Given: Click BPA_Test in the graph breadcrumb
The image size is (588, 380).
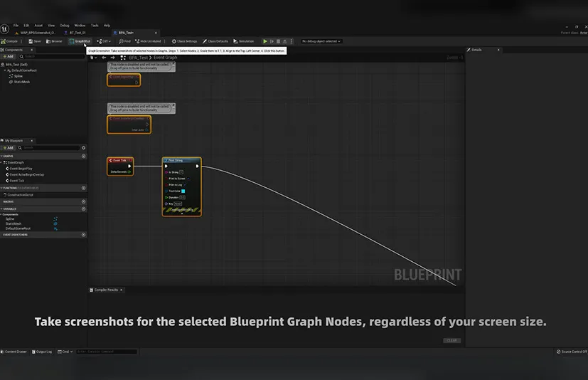Looking at the screenshot, I should pyautogui.click(x=139, y=58).
